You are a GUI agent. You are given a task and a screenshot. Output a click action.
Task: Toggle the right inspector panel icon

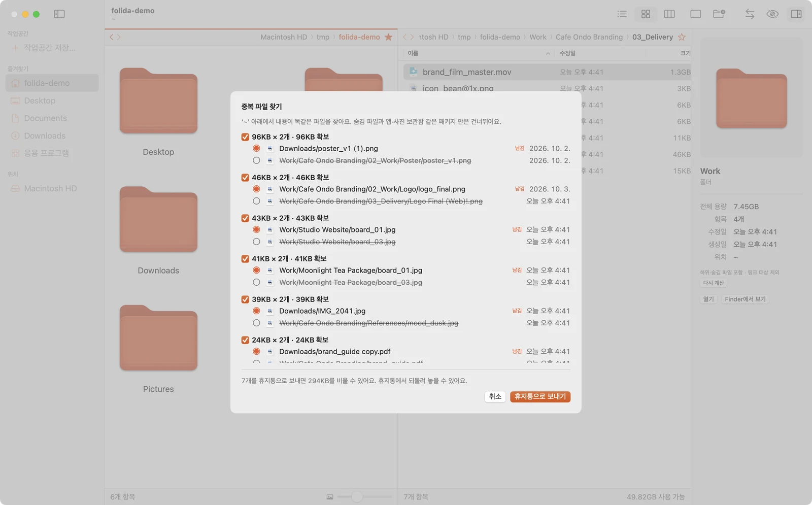(796, 14)
